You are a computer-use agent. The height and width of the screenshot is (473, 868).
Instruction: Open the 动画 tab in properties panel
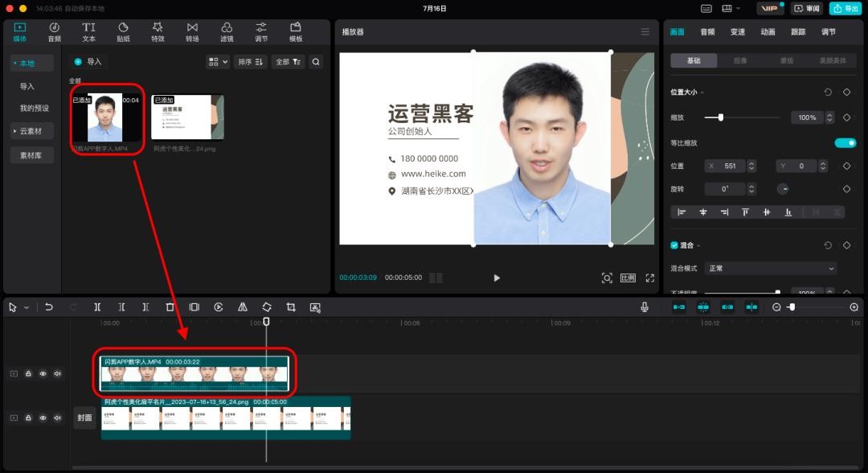[x=768, y=32]
